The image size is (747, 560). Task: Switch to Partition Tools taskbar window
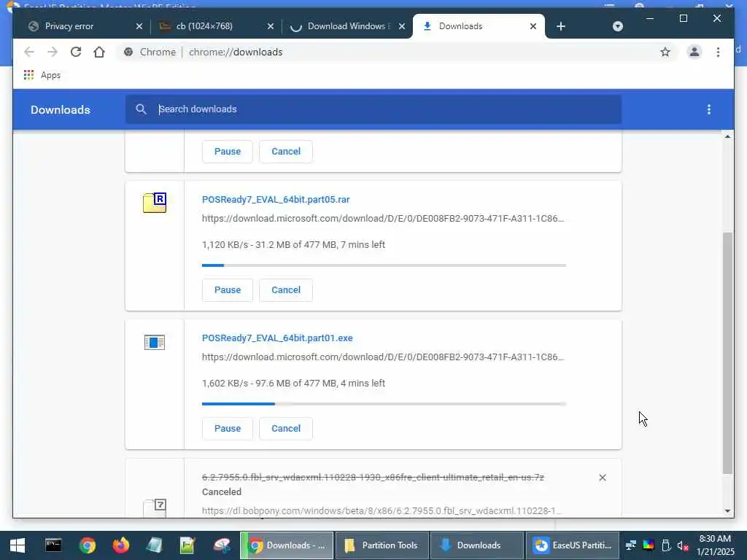[382, 545]
